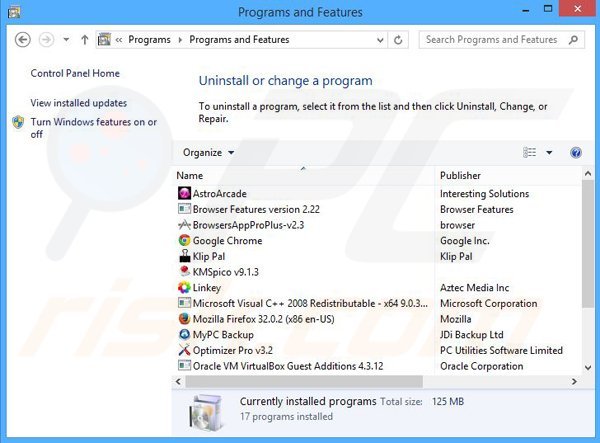This screenshot has height=443, width=600.
Task: Click the Back navigation arrow
Action: (23, 40)
